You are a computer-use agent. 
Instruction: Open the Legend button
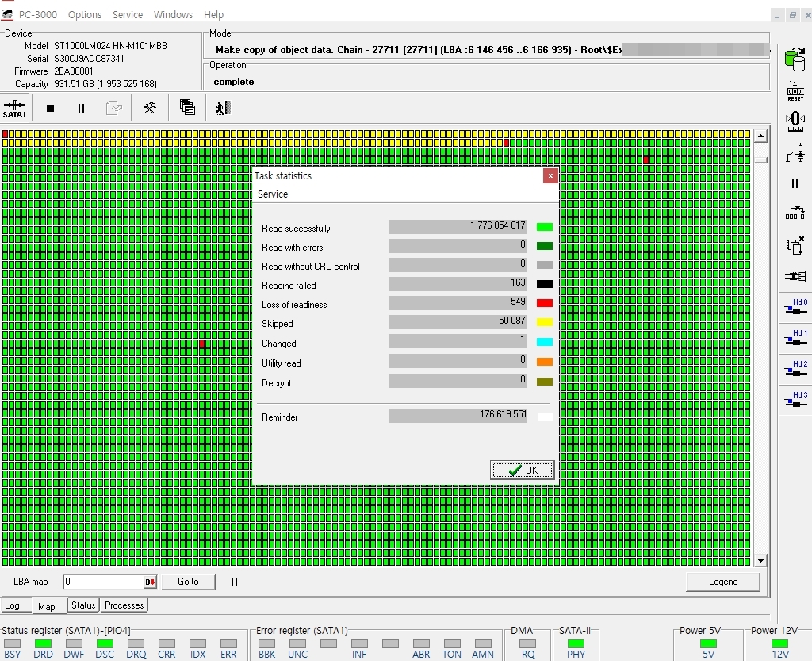(x=723, y=581)
